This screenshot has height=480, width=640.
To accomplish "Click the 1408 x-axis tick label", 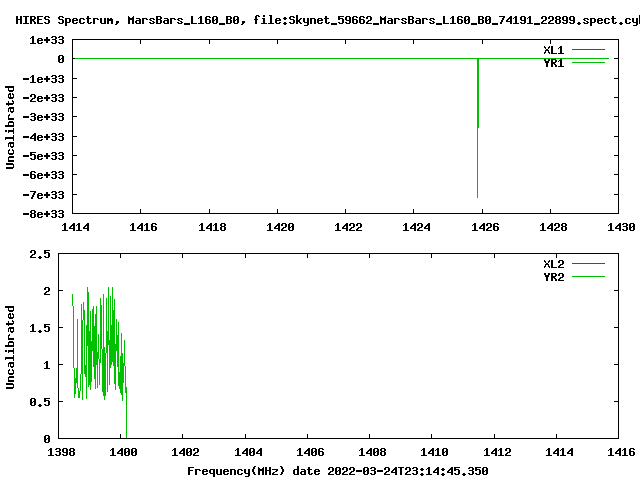I will [x=372, y=452].
